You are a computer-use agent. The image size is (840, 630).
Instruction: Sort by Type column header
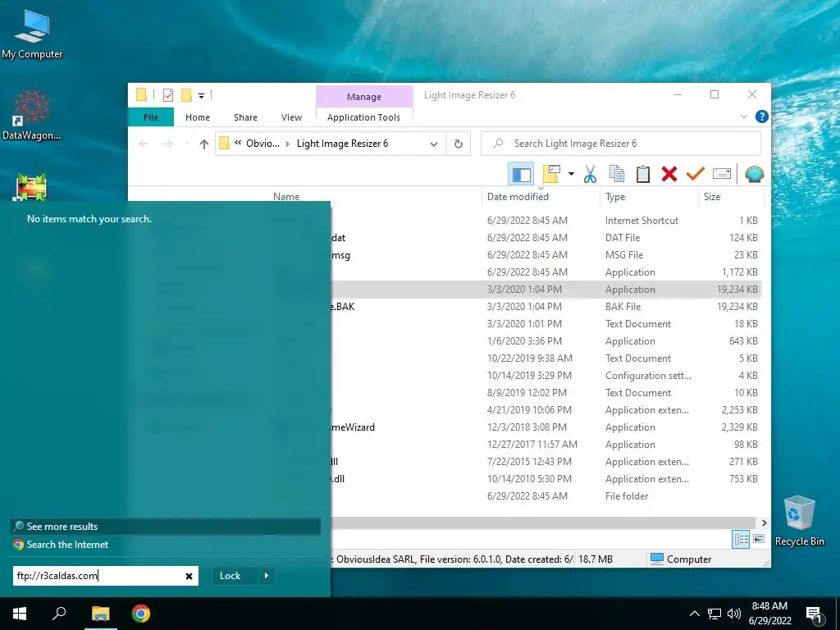click(615, 197)
